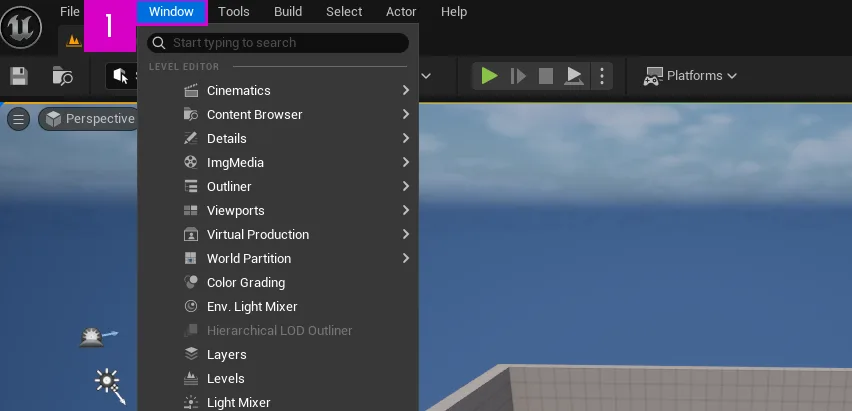Expand the Content Browser submenu arrow
The height and width of the screenshot is (411, 852).
406,114
